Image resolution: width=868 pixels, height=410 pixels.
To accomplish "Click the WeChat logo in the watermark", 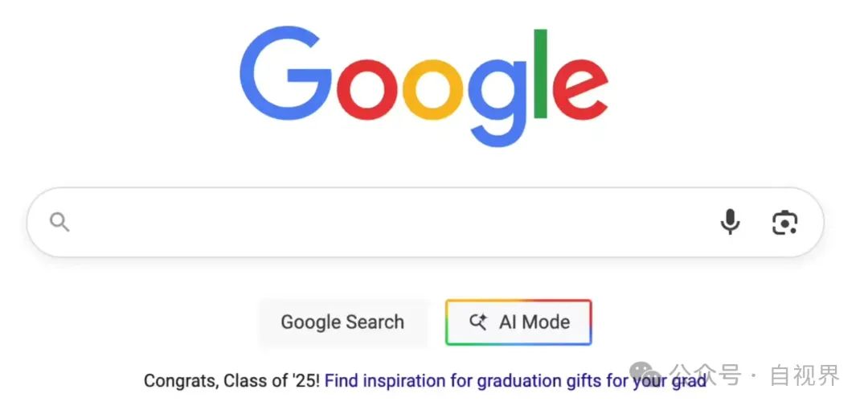I will coord(648,374).
